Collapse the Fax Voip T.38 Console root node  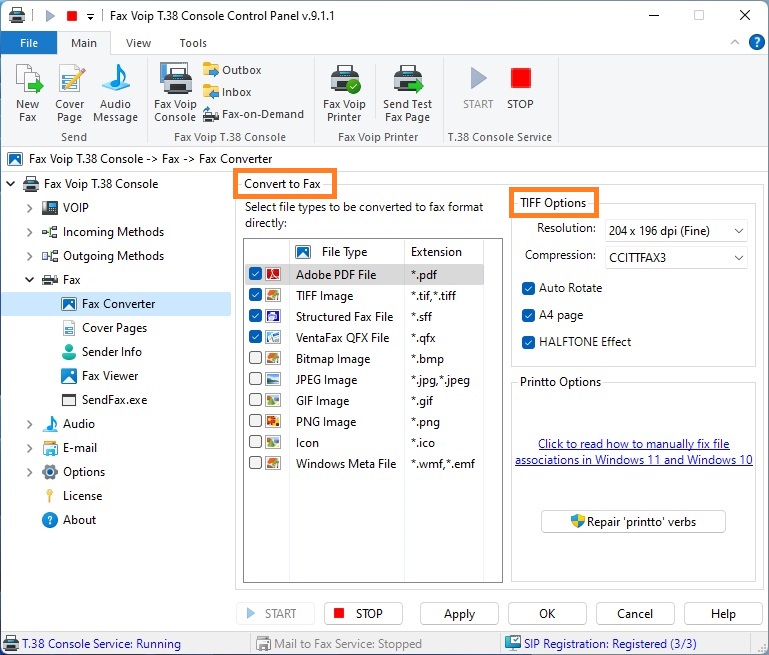[11, 184]
